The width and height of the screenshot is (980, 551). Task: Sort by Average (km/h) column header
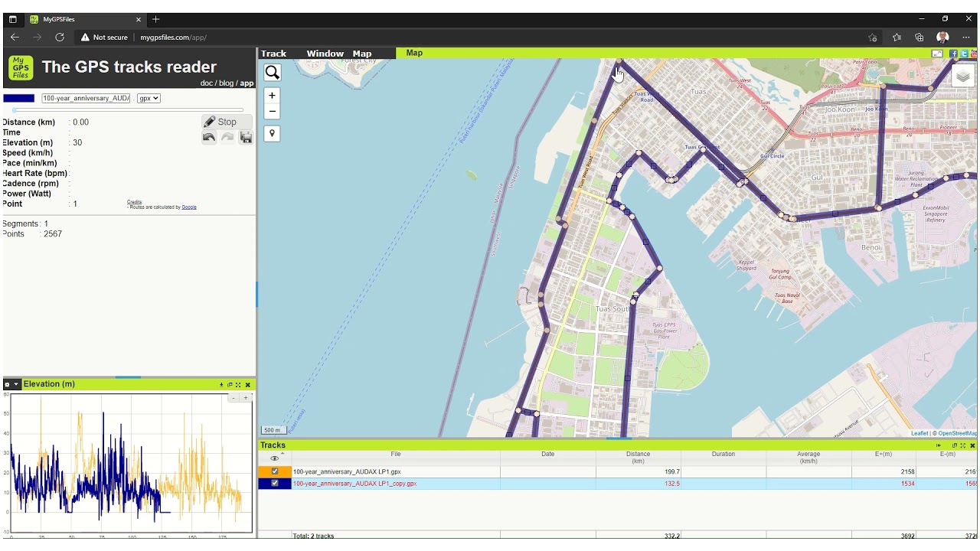(808, 458)
